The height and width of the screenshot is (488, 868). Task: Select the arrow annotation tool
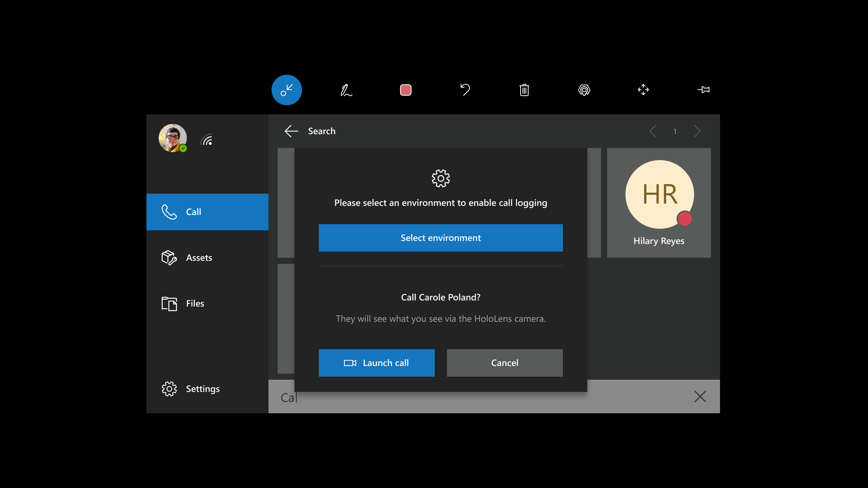coord(286,90)
